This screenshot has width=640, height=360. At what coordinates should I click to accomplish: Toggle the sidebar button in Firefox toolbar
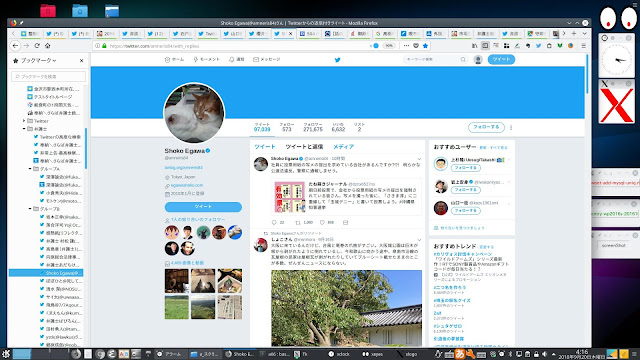point(485,46)
